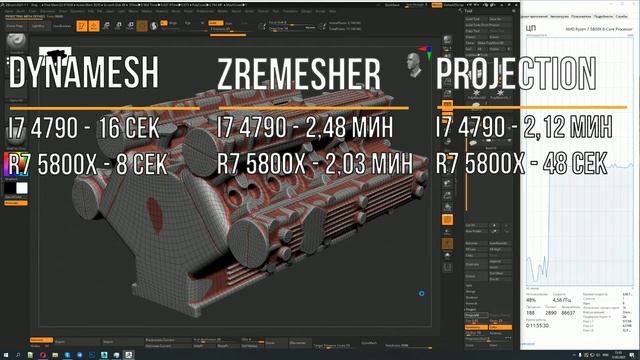640x360 pixels.
Task: Click the Load Tool button
Action: click(x=476, y=19)
